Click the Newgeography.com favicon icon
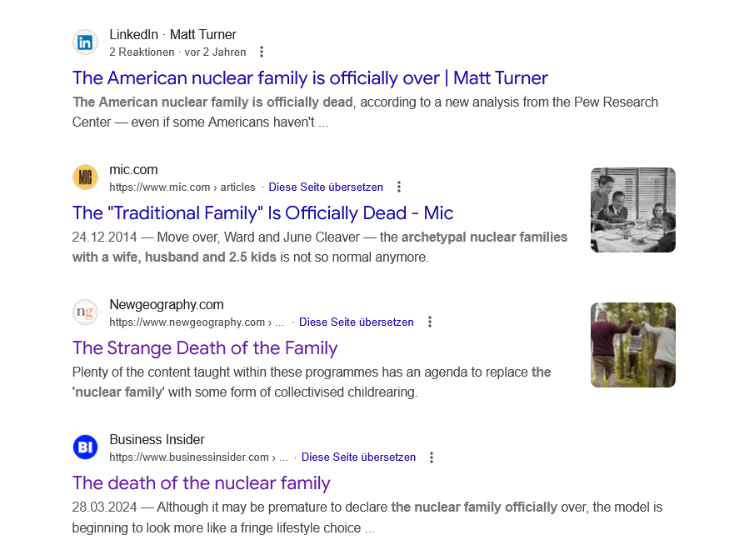Screen dimensions: 749x560 pyautogui.click(x=85, y=312)
